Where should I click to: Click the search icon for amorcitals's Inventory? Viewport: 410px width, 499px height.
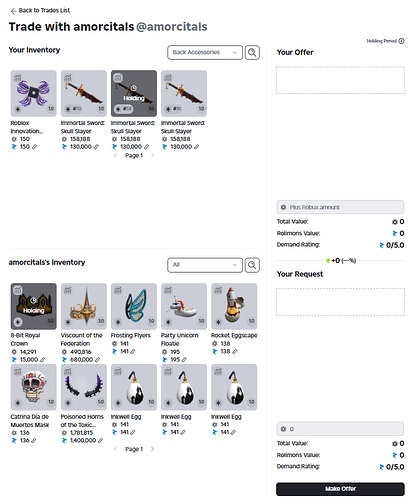[252, 265]
